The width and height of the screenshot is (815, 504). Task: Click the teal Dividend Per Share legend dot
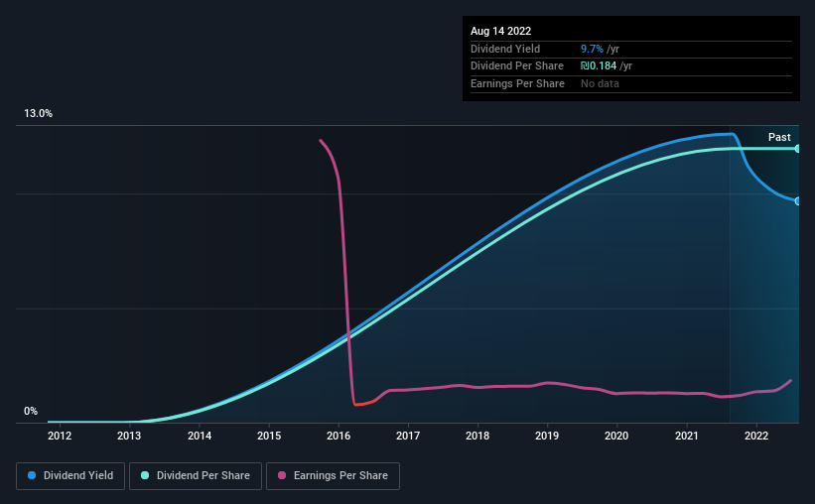pos(145,475)
